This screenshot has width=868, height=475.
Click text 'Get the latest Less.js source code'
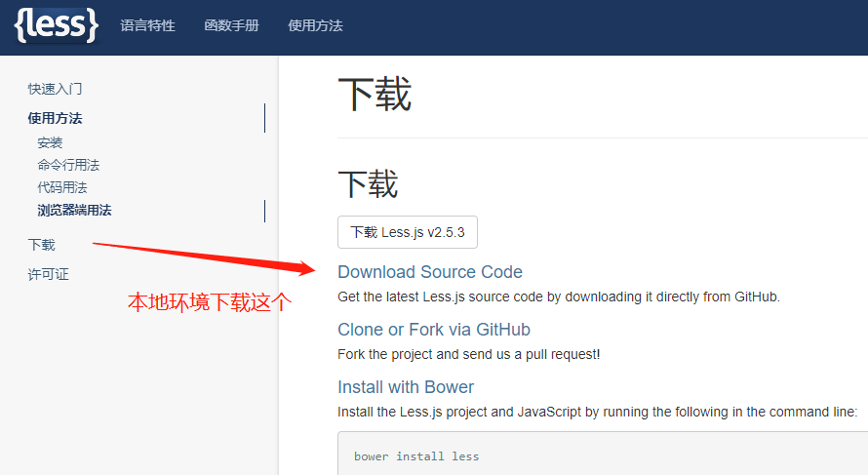441,297
